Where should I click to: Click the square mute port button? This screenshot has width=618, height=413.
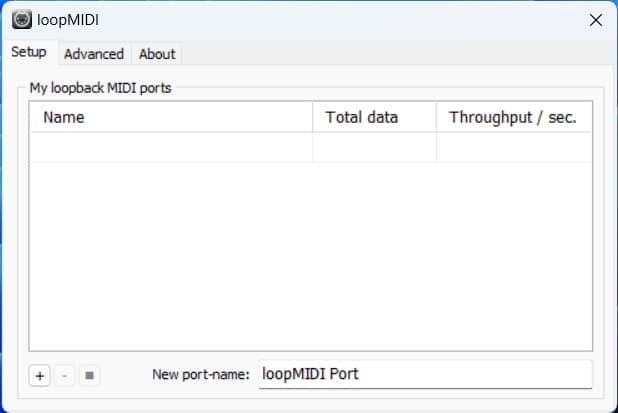[x=89, y=375]
